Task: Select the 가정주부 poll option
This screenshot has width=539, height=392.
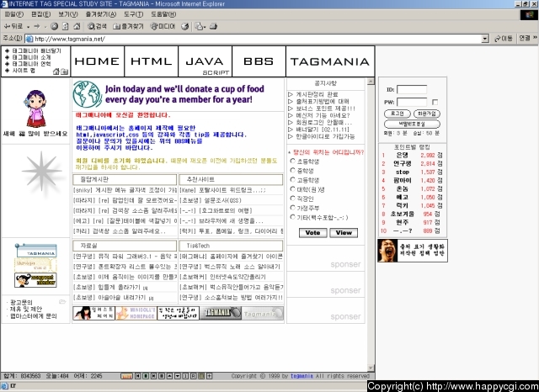Action: pos(293,207)
